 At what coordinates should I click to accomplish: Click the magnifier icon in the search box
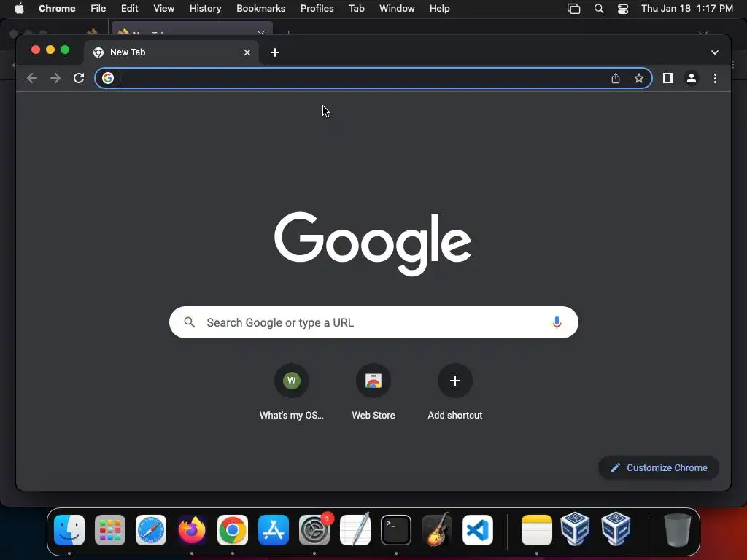pyautogui.click(x=189, y=322)
